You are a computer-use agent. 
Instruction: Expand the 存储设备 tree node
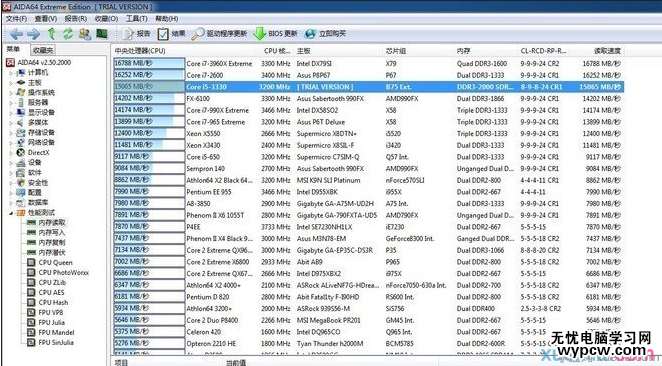(x=11, y=133)
